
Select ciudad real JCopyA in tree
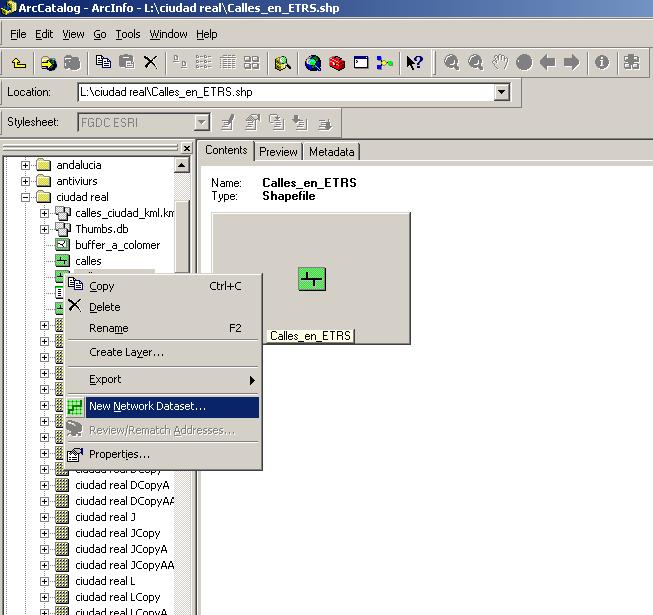[121, 550]
